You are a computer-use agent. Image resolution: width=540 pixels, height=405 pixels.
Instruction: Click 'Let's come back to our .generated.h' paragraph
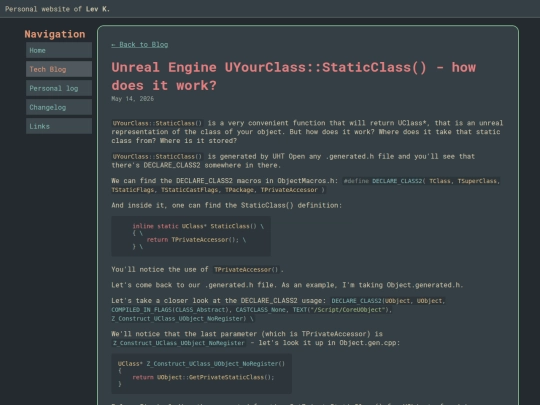(x=287, y=285)
